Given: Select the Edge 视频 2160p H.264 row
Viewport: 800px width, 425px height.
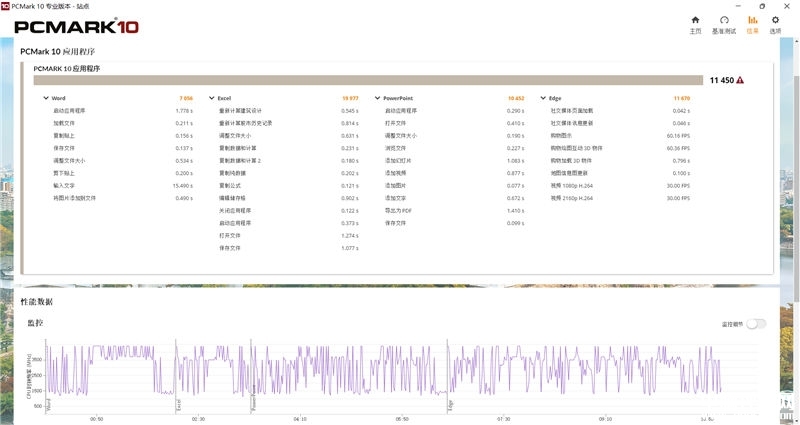Looking at the screenshot, I should tap(620, 198).
